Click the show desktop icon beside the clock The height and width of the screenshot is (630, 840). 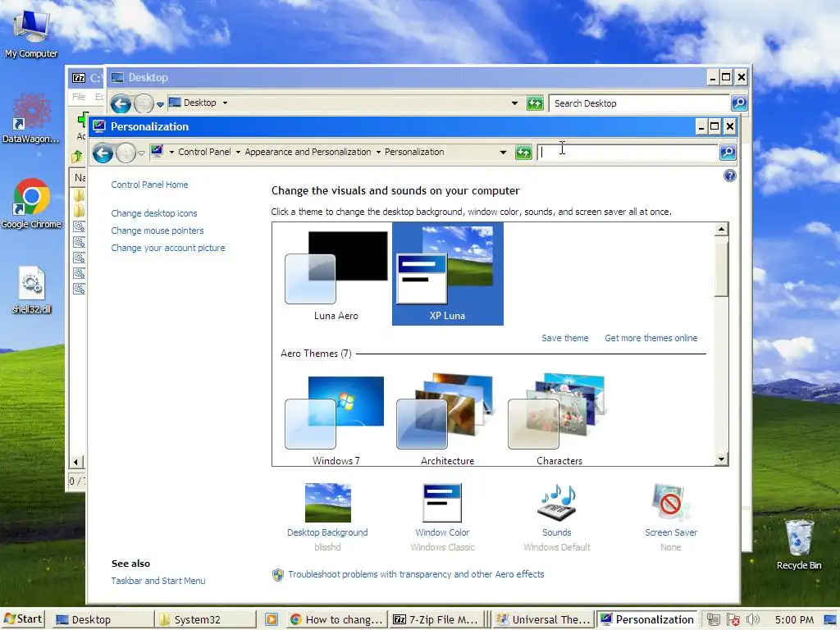pyautogui.click(x=830, y=620)
